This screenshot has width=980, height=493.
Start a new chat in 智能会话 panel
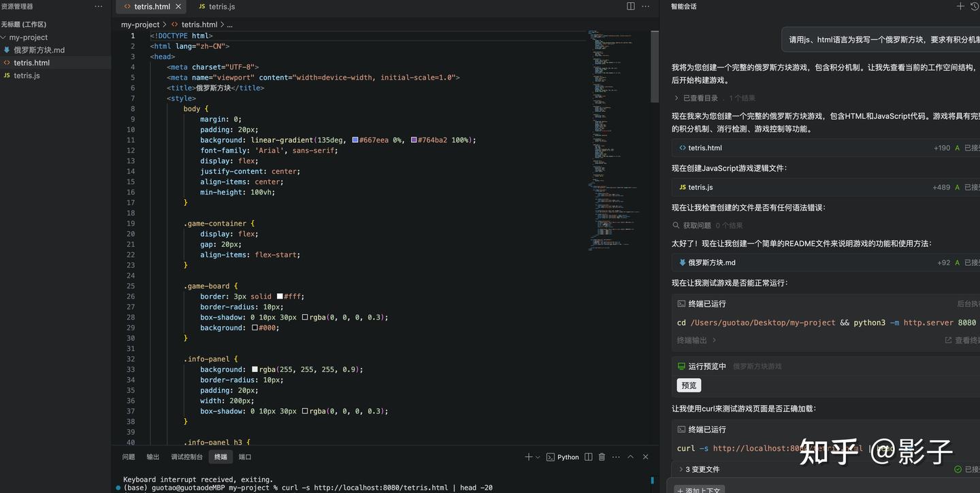point(961,6)
